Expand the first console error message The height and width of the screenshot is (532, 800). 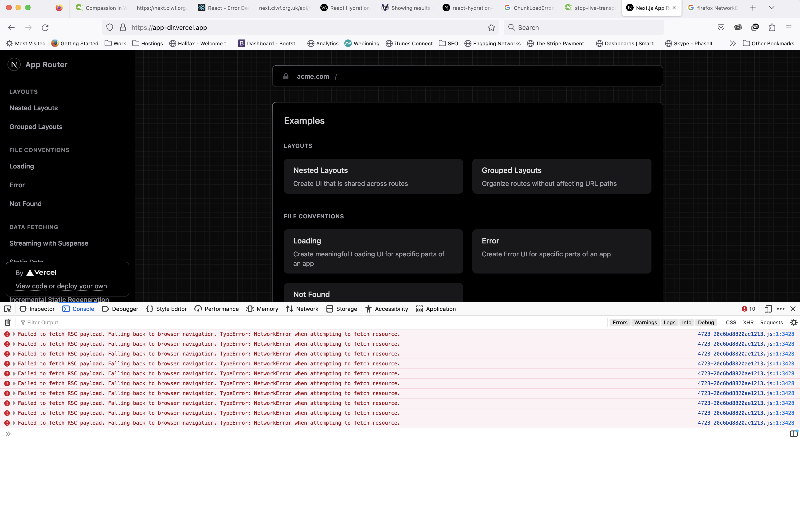click(x=14, y=334)
